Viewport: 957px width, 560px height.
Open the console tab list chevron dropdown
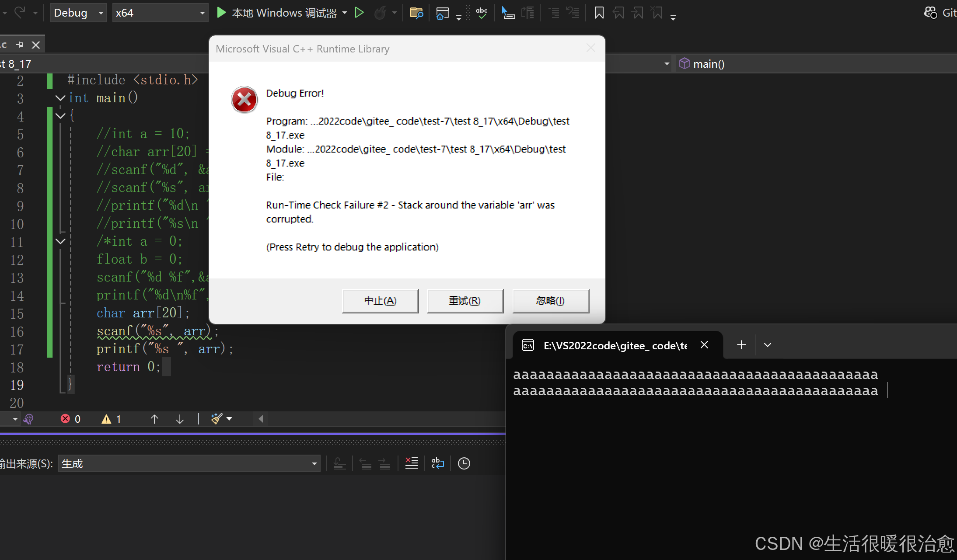(x=768, y=345)
